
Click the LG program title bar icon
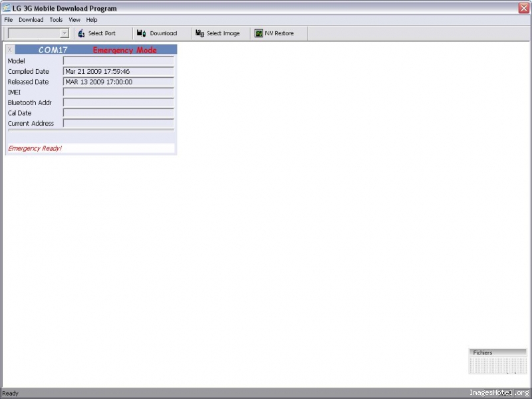(x=7, y=8)
